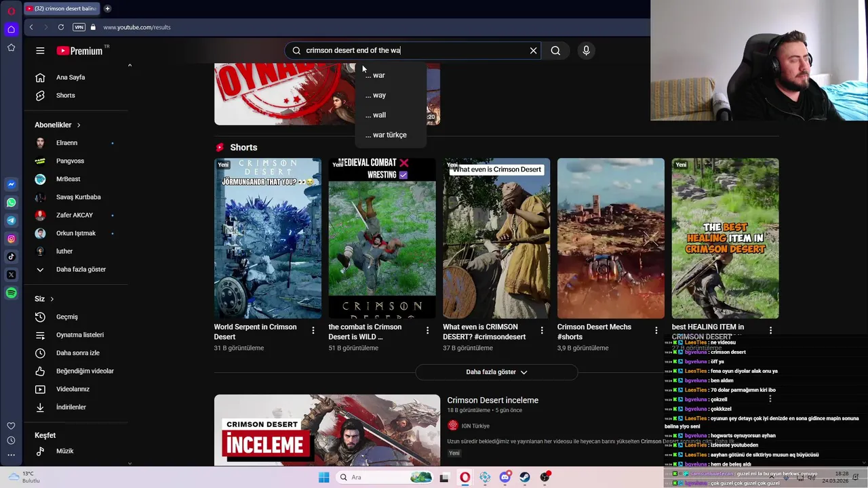Reload the page in browser

point(61,27)
